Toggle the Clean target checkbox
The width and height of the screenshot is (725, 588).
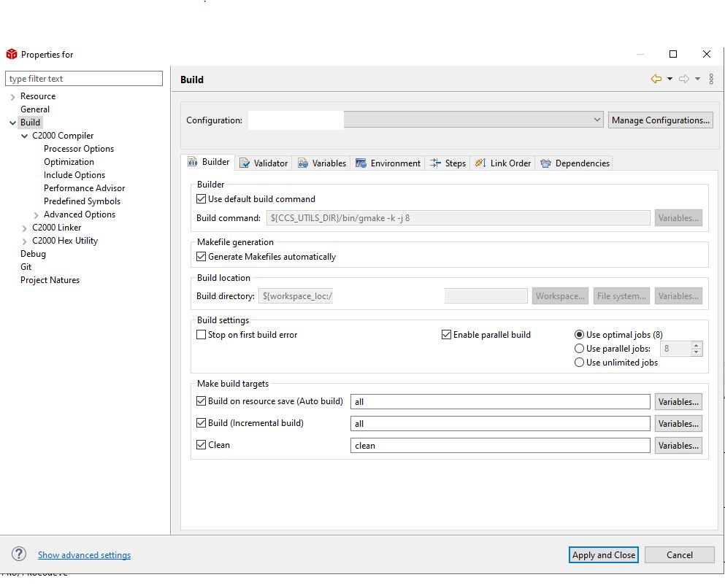pos(201,445)
